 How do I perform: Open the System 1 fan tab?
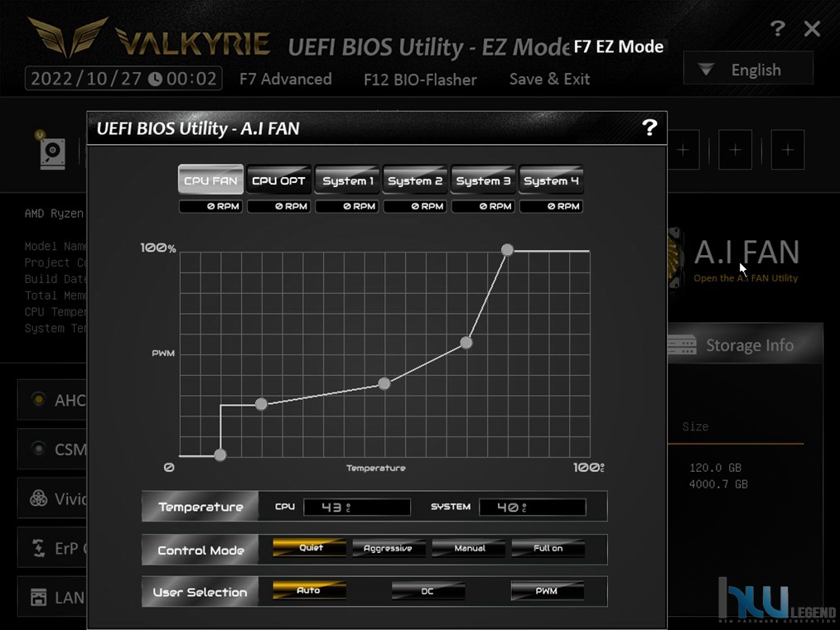coord(347,180)
